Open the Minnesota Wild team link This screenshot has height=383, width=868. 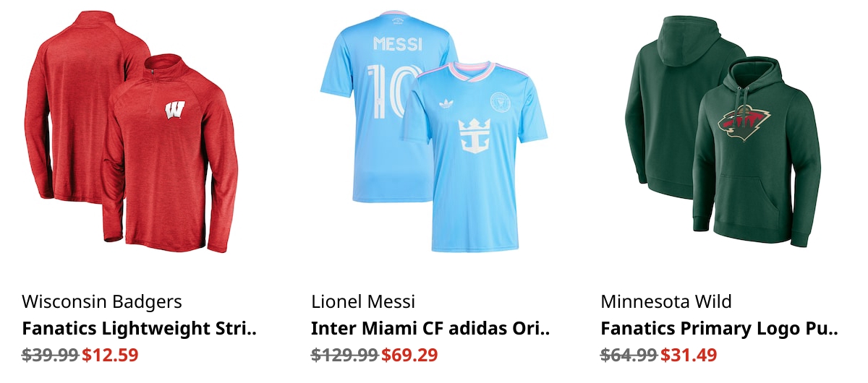pos(666,301)
